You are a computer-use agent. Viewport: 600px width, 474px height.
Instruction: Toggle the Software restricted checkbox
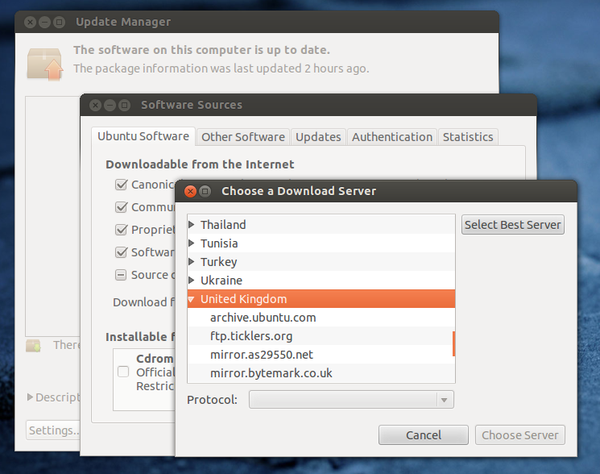tap(121, 252)
